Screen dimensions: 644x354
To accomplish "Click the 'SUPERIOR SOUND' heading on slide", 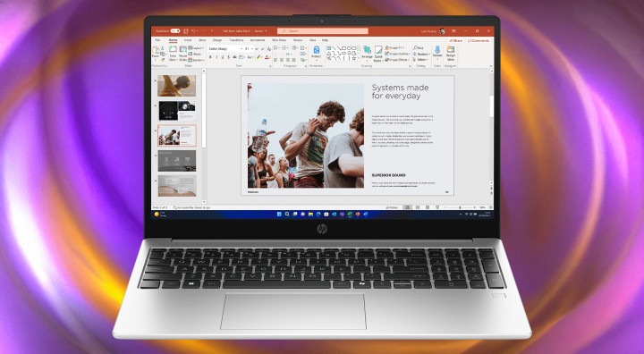I will coord(388,175).
